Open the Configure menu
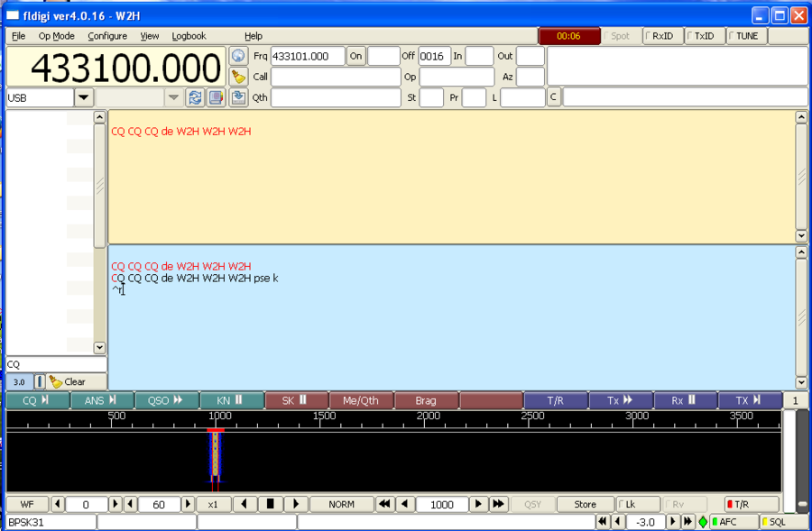Viewport: 812px width, 531px height. click(x=107, y=36)
